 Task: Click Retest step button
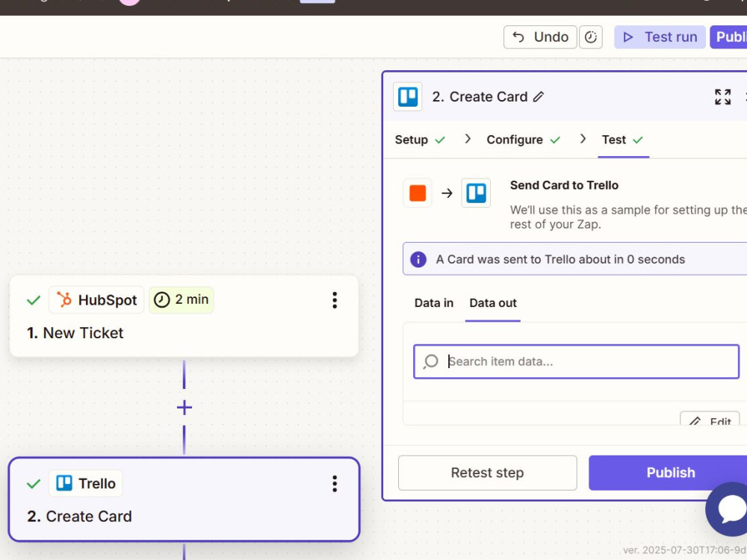pyautogui.click(x=487, y=473)
